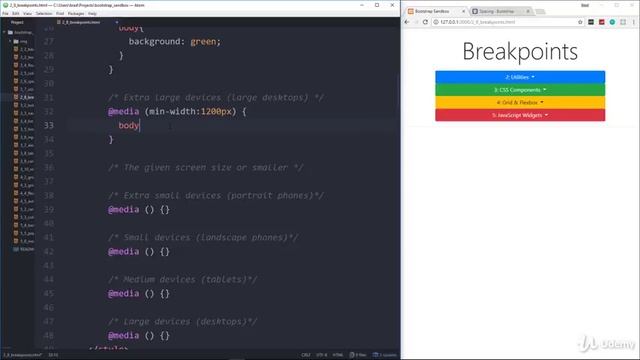
Task: Click the Breakpoints page heading
Action: (x=520, y=51)
